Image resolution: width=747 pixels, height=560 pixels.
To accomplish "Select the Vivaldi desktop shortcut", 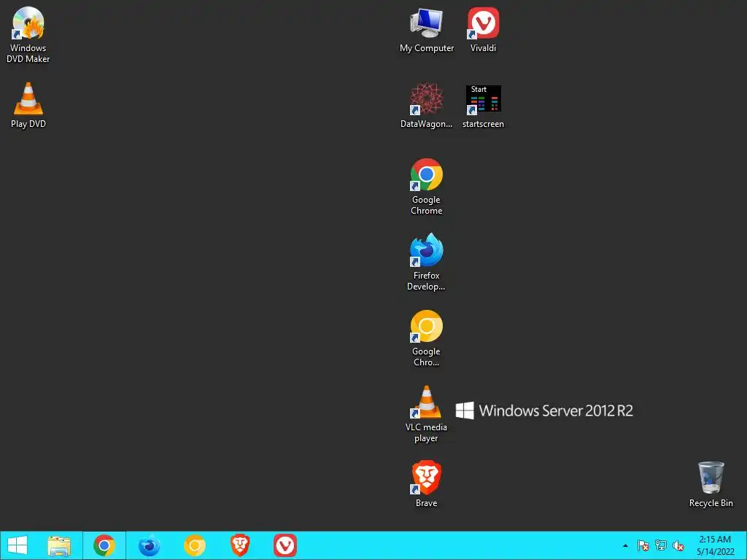I will pyautogui.click(x=483, y=29).
